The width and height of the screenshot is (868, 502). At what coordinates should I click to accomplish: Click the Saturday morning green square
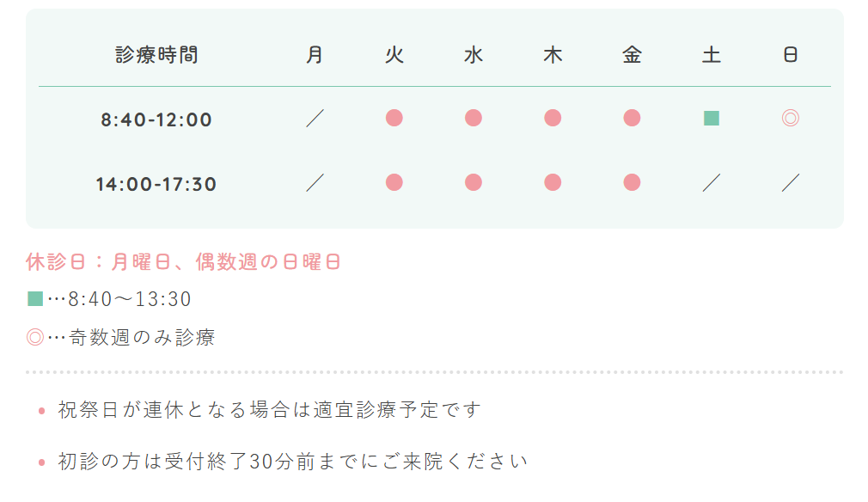coord(712,118)
